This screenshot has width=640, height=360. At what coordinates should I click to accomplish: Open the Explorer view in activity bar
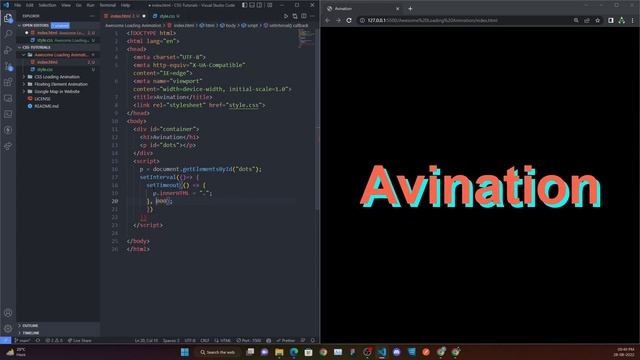(8, 18)
